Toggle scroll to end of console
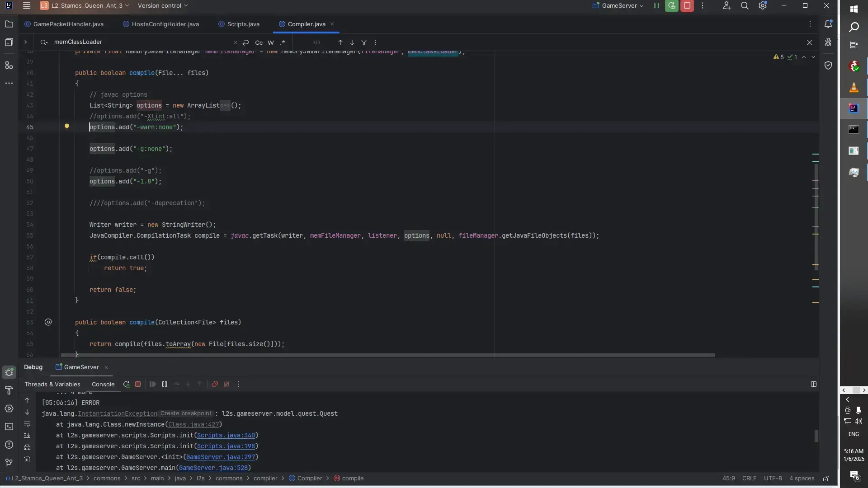 [27, 436]
